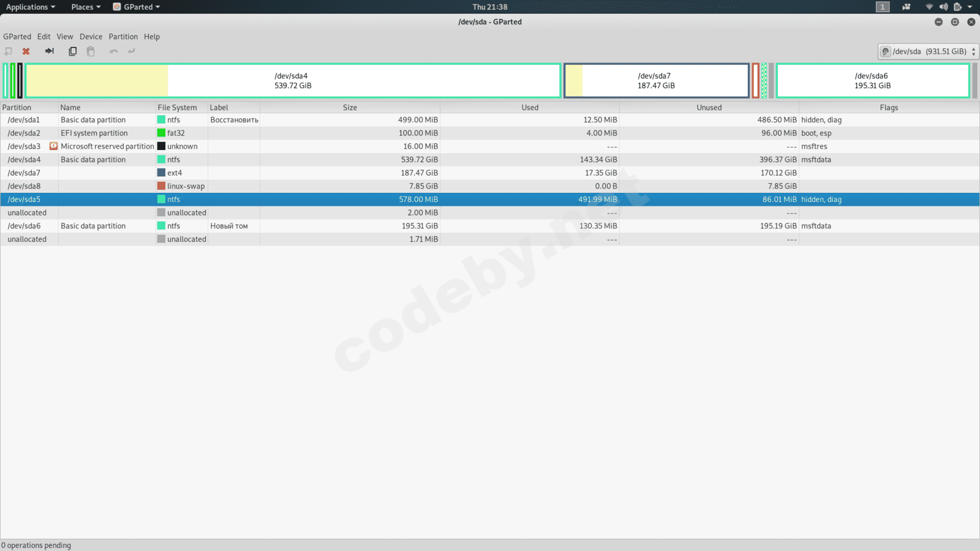Click the 'msftres' flag cell
The image size is (980, 551).
[814, 146]
